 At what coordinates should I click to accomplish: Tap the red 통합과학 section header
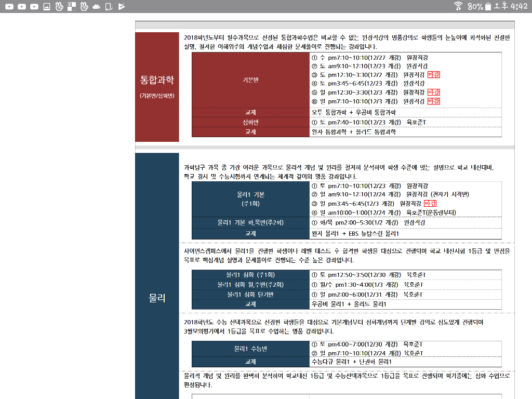coord(157,86)
